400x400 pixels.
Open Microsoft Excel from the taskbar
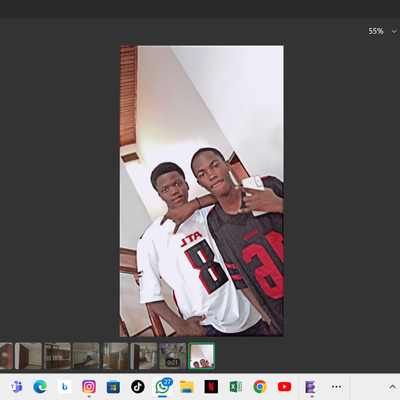click(x=236, y=387)
